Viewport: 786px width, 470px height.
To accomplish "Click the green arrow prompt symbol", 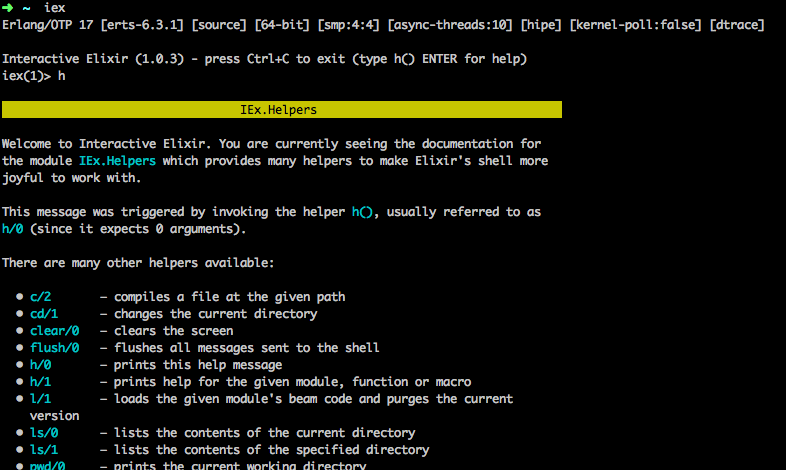I will [7, 8].
